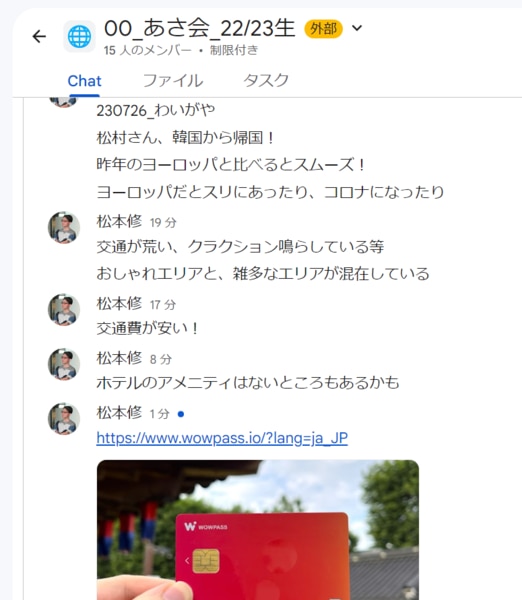The width and height of the screenshot is (522, 600).
Task: Click the 松本修 name above 交通費が安い
Action: pyautogui.click(x=119, y=303)
